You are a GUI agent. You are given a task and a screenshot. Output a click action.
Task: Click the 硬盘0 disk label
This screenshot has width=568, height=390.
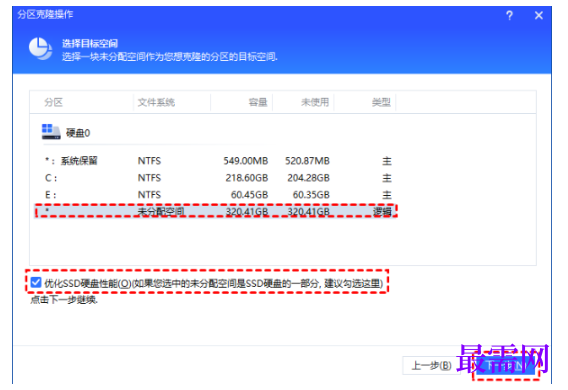pyautogui.click(x=78, y=133)
